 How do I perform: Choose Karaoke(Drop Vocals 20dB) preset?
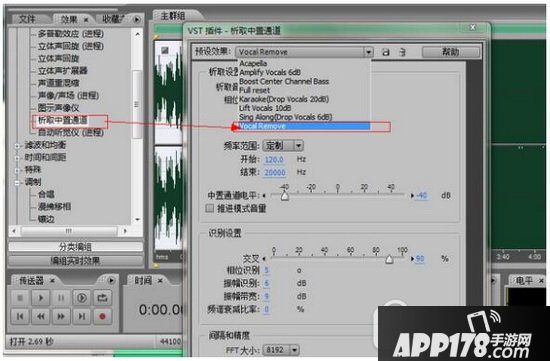click(x=284, y=99)
